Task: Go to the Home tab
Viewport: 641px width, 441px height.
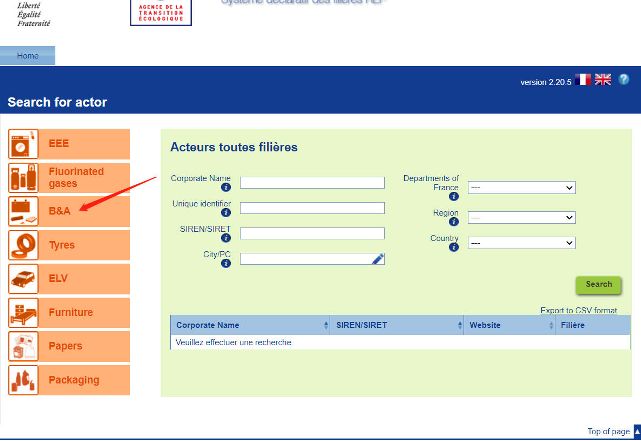Action: tap(27, 56)
